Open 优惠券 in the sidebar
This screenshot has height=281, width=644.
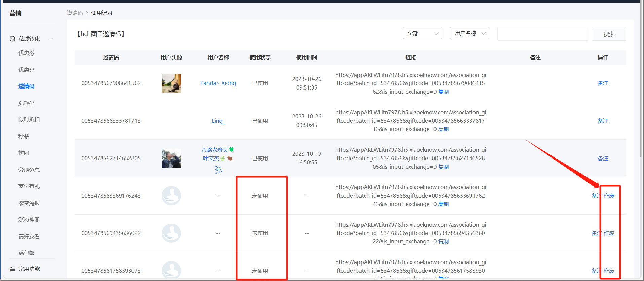click(x=27, y=53)
